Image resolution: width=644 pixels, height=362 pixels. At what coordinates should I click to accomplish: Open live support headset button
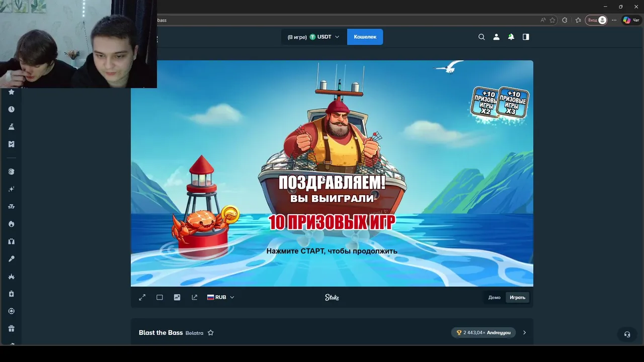627,334
